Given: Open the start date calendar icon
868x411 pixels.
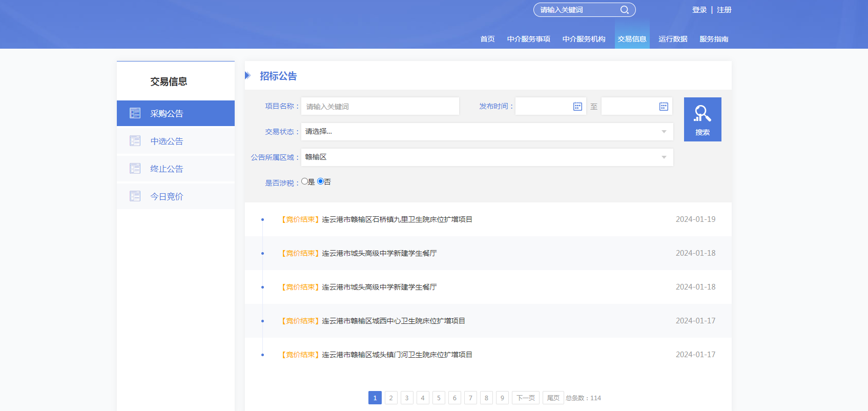Looking at the screenshot, I should pos(577,107).
